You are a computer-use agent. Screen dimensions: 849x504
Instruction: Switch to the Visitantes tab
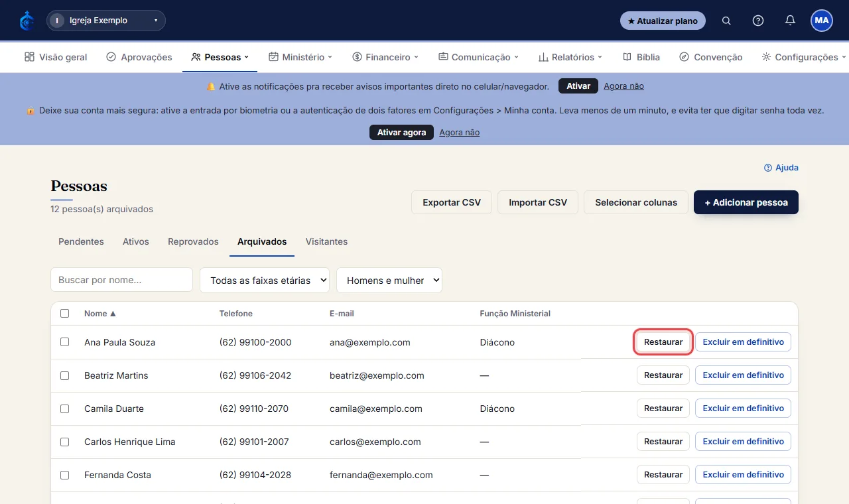pyautogui.click(x=326, y=241)
